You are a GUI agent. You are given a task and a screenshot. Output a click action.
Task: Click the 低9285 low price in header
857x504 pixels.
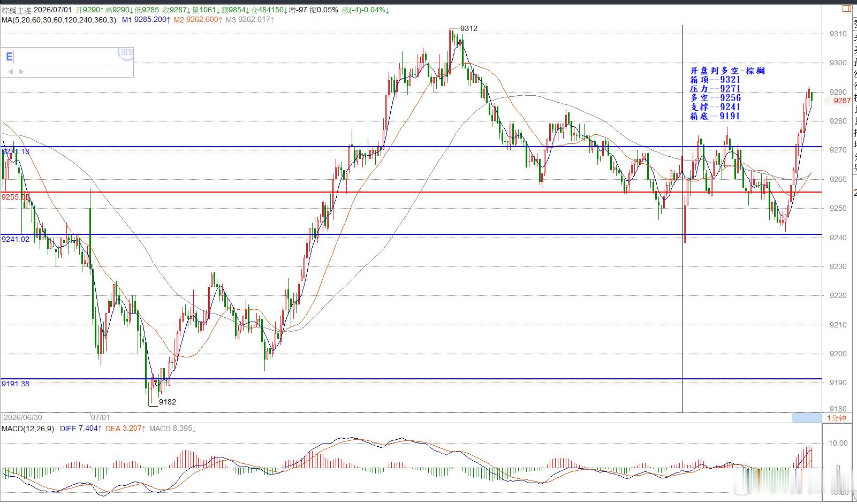tap(147, 10)
